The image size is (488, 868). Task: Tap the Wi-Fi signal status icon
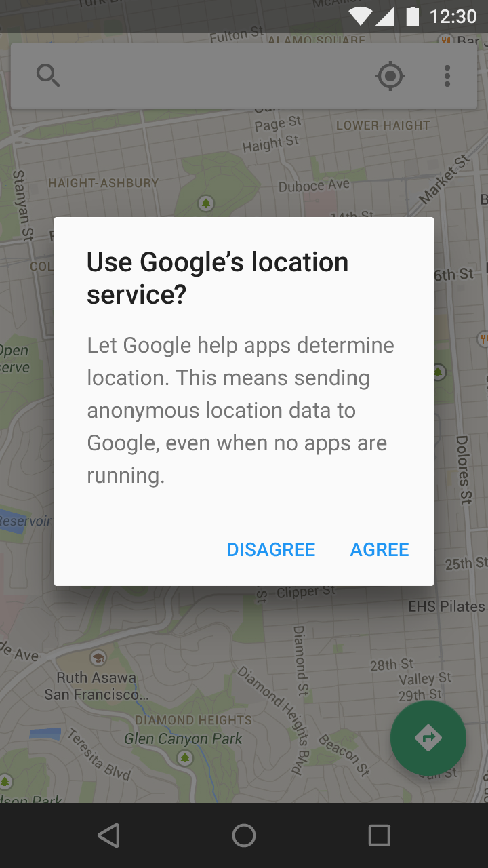pos(361,16)
